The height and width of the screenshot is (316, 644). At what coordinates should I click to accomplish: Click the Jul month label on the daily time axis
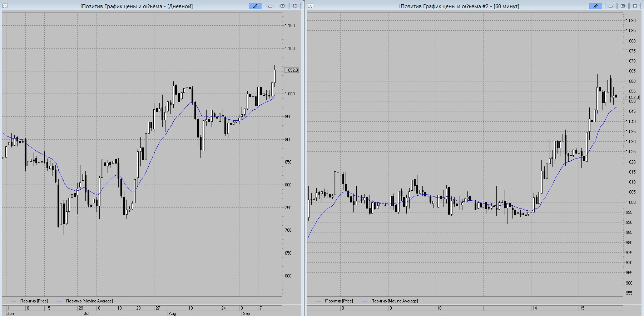[x=86, y=314]
